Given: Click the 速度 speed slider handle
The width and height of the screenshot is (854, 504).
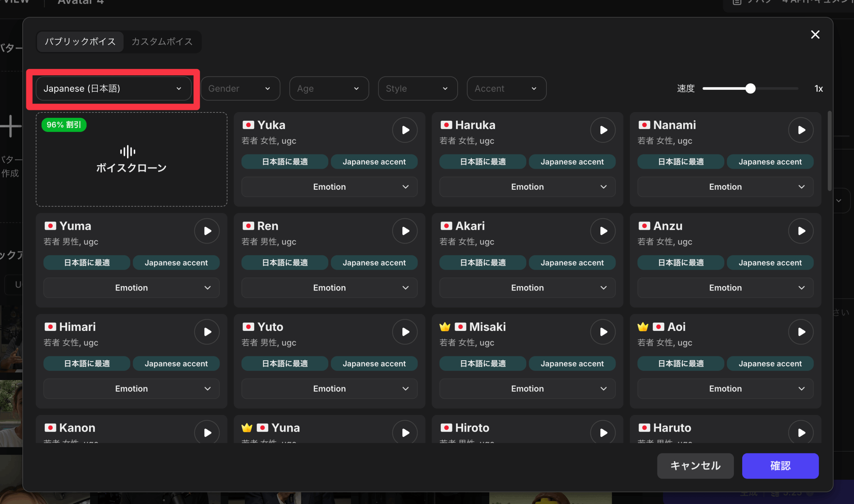Looking at the screenshot, I should (750, 89).
